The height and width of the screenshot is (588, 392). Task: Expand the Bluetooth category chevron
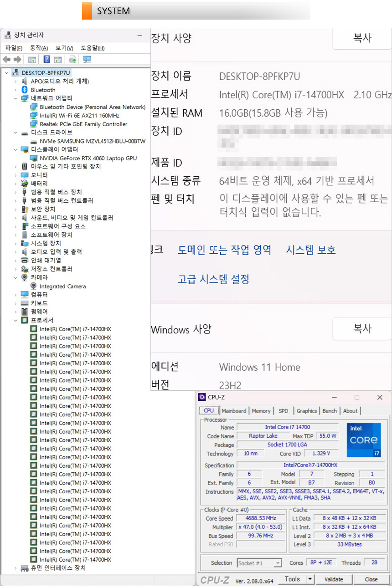point(15,90)
